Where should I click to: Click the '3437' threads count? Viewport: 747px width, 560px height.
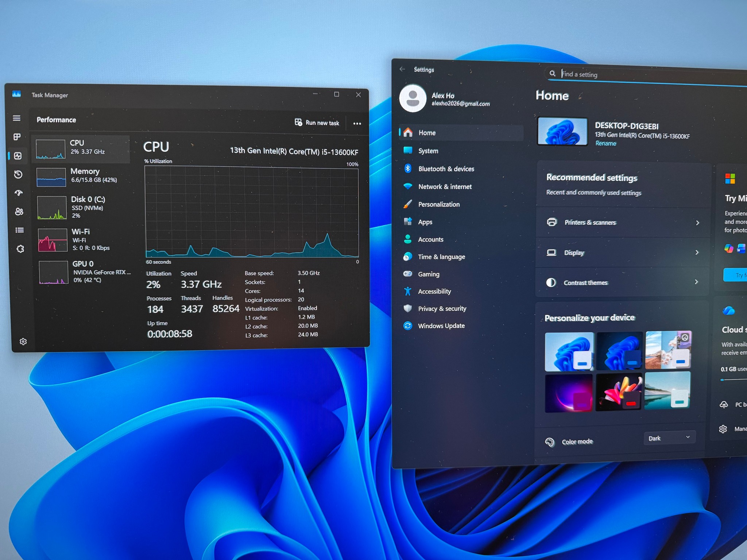pos(192,309)
